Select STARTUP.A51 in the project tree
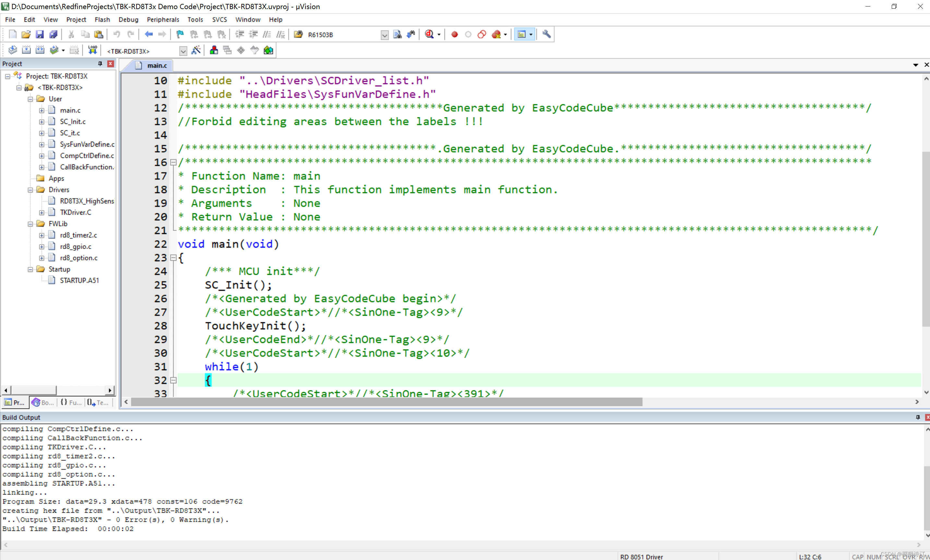The image size is (930, 560). [x=79, y=280]
